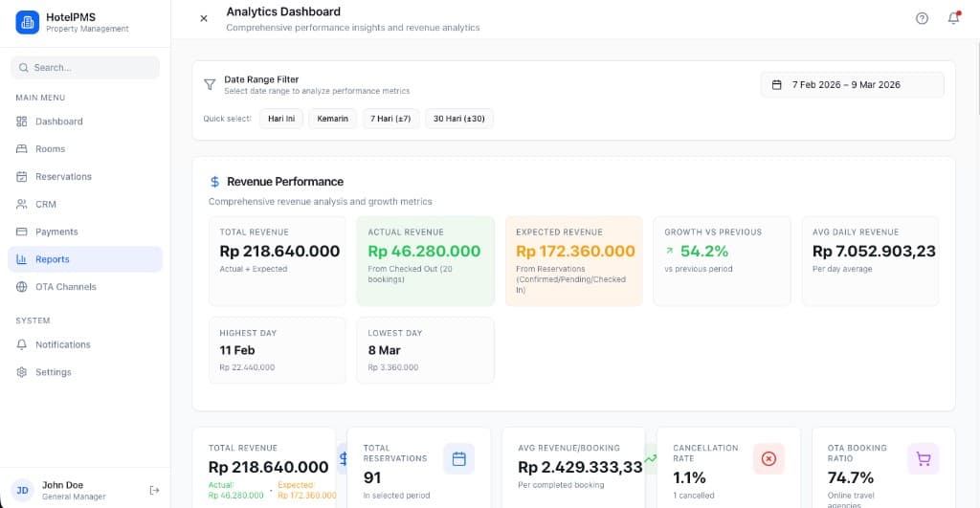This screenshot has width=980, height=508.
Task: Open OTA Channels menu item
Action: 66,287
